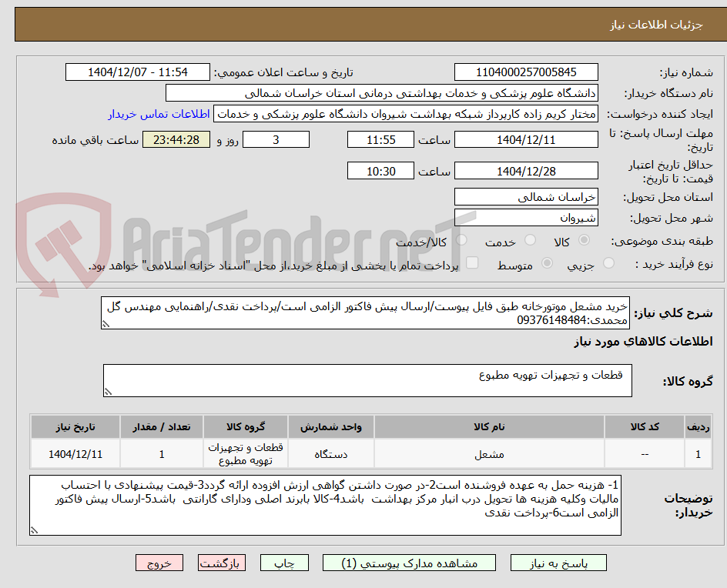This screenshot has width=727, height=588.
Task: Click the remaining days field showing 3
Action: 276,139
